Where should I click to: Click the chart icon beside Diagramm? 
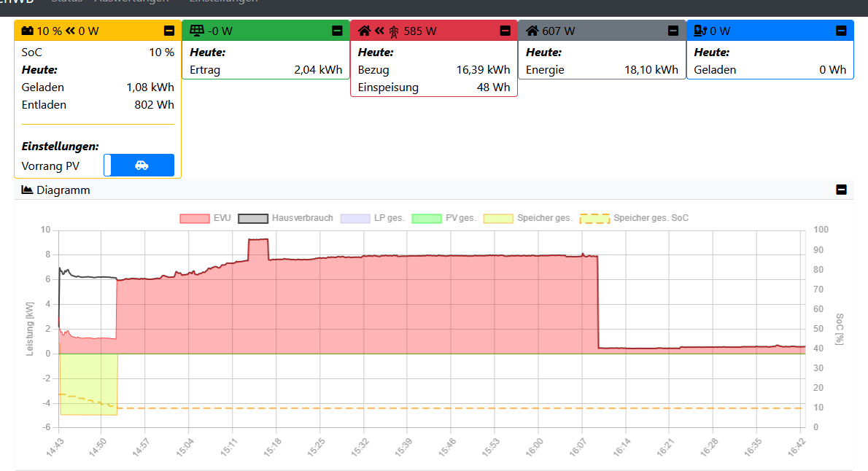coord(27,190)
